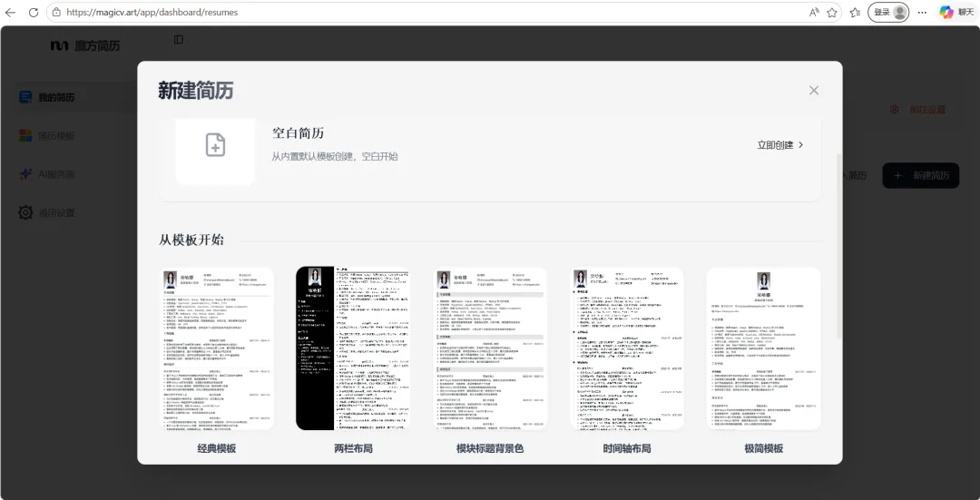Toggle read aloud icon in address bar
Viewport: 980px width, 500px height.
[x=814, y=12]
